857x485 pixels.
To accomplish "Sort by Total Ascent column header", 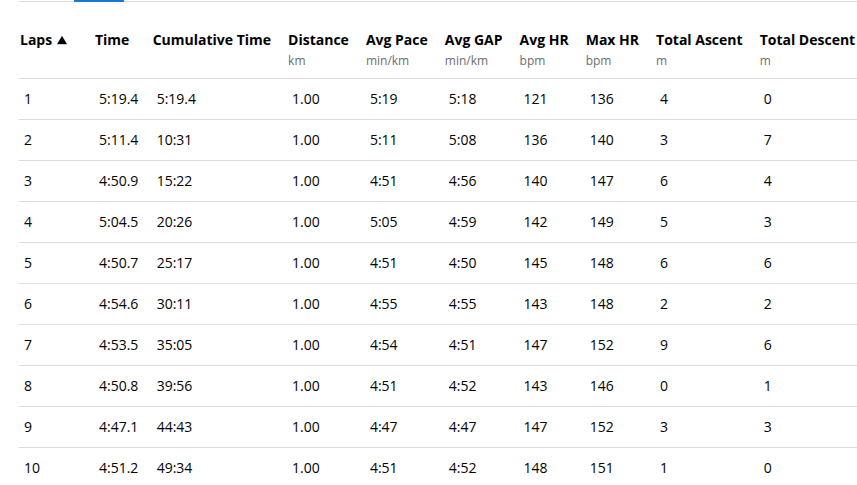I will (699, 40).
